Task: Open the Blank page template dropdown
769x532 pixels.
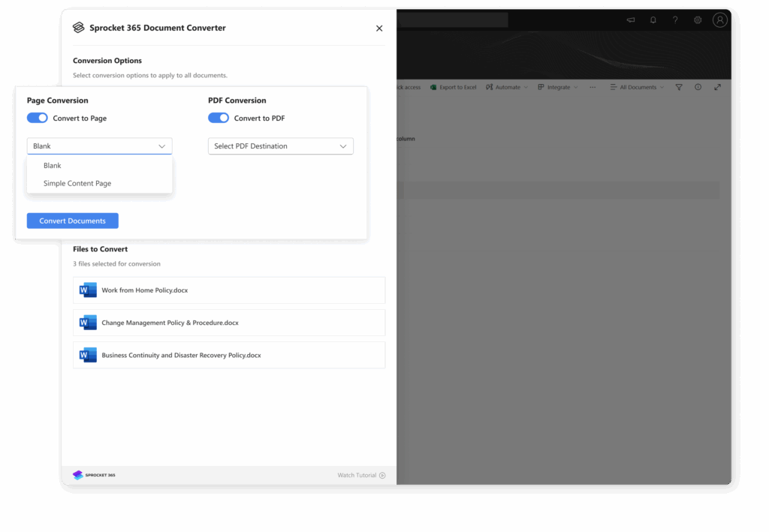Action: (x=100, y=146)
